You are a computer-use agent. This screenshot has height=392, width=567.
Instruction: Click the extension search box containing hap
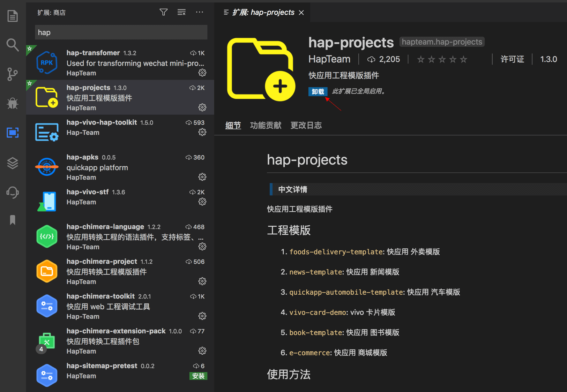pos(121,32)
